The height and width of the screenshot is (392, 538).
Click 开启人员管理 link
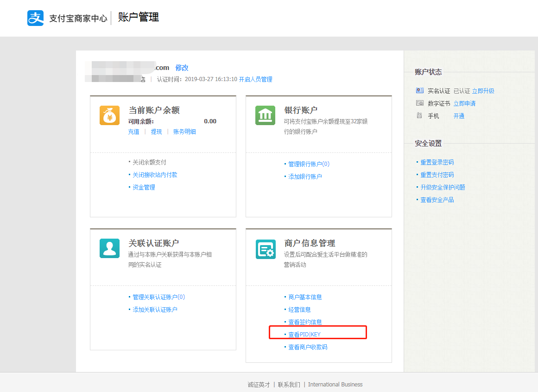point(255,79)
